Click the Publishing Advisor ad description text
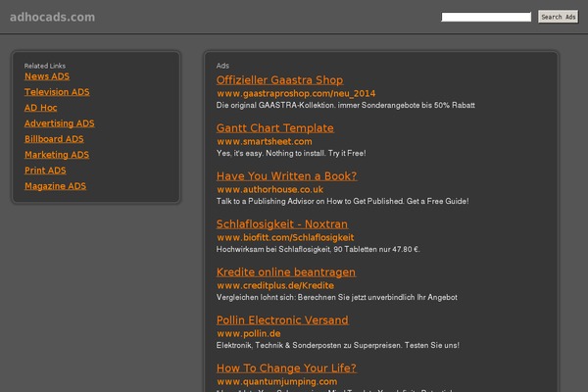Viewport: 588px width, 392px height. coord(342,201)
